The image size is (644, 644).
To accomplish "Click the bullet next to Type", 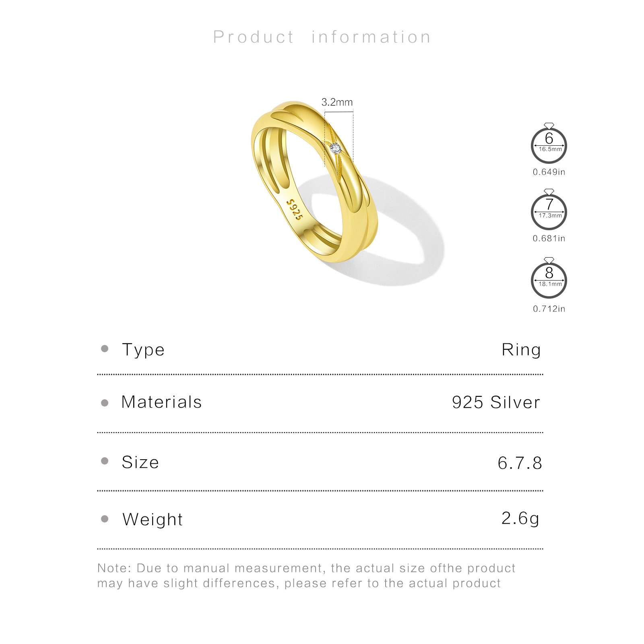I will [105, 349].
